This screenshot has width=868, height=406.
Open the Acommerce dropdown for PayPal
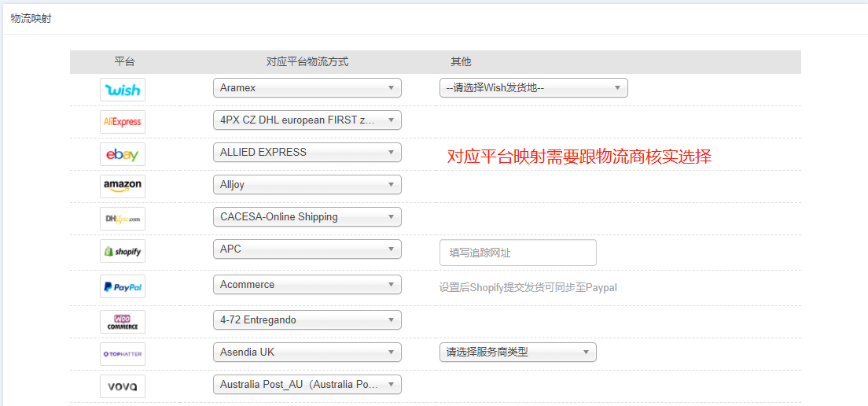tap(307, 284)
